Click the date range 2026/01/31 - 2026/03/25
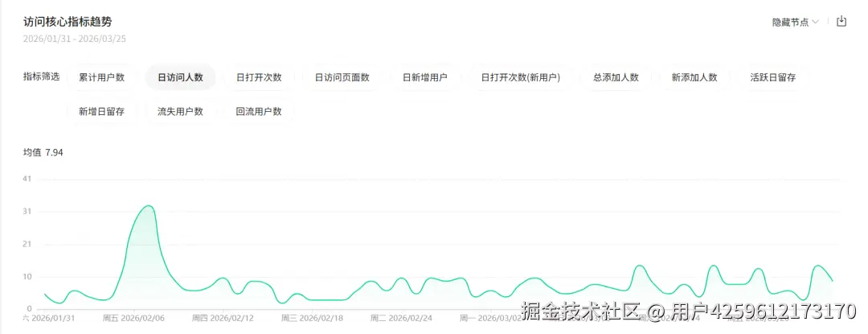The width and height of the screenshot is (868, 334). (x=75, y=39)
